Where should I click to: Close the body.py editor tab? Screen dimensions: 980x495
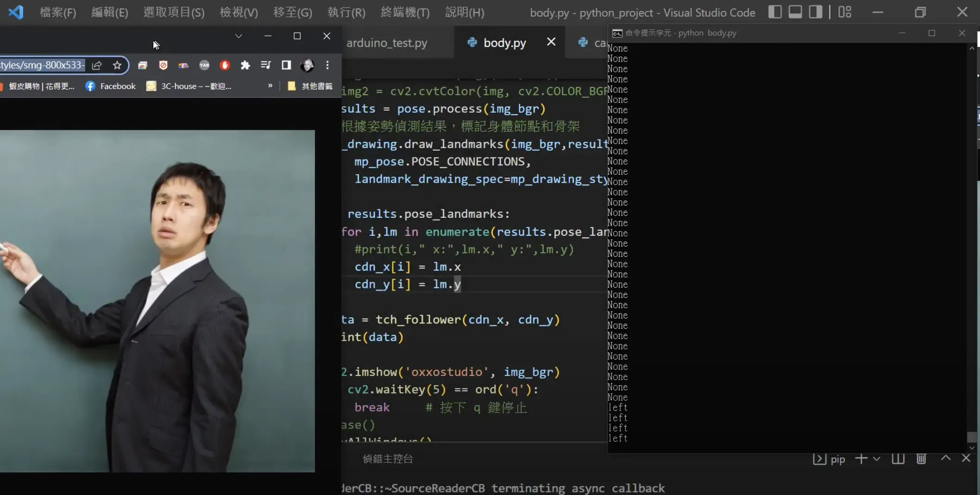pyautogui.click(x=551, y=42)
